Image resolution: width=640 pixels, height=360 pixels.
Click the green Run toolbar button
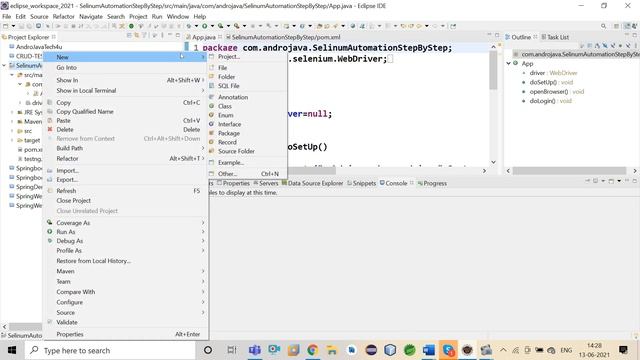pyautogui.click(x=204, y=26)
